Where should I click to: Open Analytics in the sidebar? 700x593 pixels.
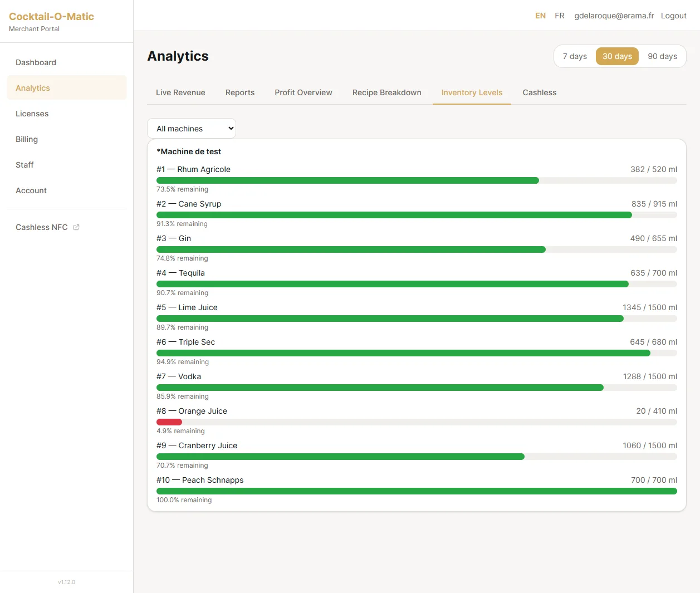[67, 88]
